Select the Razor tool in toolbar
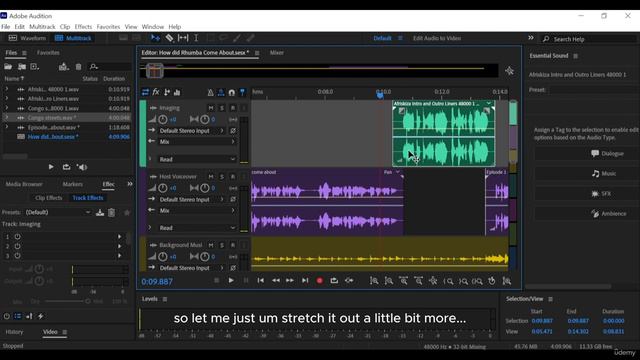The image size is (640, 360). 169,38
